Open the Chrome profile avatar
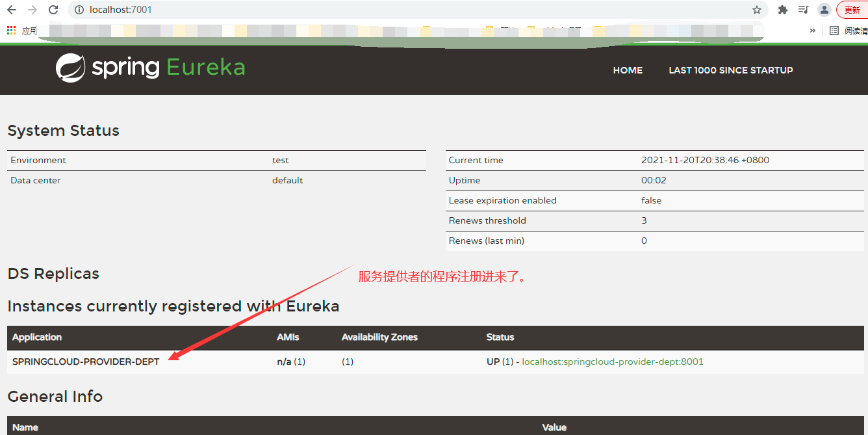This screenshot has height=435, width=868. click(824, 10)
